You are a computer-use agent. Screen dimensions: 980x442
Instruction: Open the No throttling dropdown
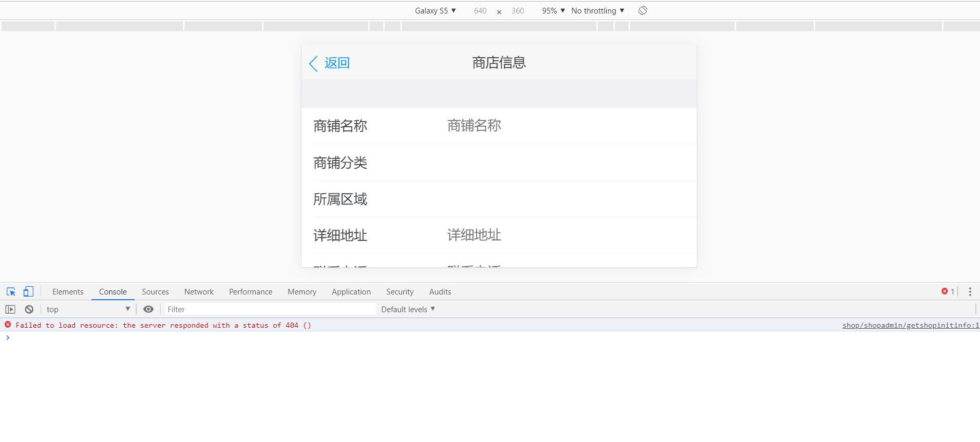(x=598, y=11)
